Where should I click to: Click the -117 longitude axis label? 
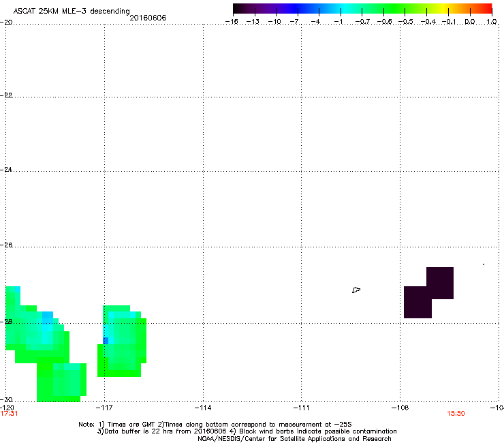click(104, 408)
